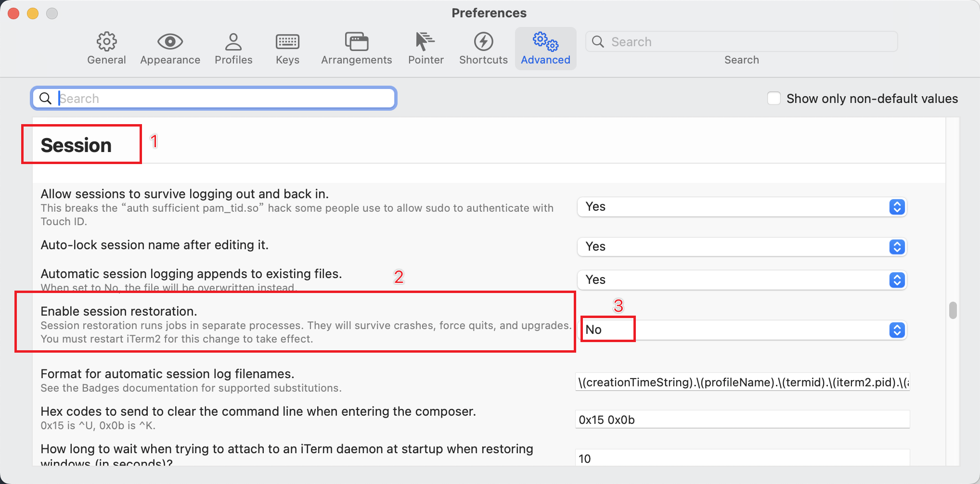Image resolution: width=980 pixels, height=484 pixels.
Task: Edit iTerm daemon wait time field showing 10
Action: 742,458
